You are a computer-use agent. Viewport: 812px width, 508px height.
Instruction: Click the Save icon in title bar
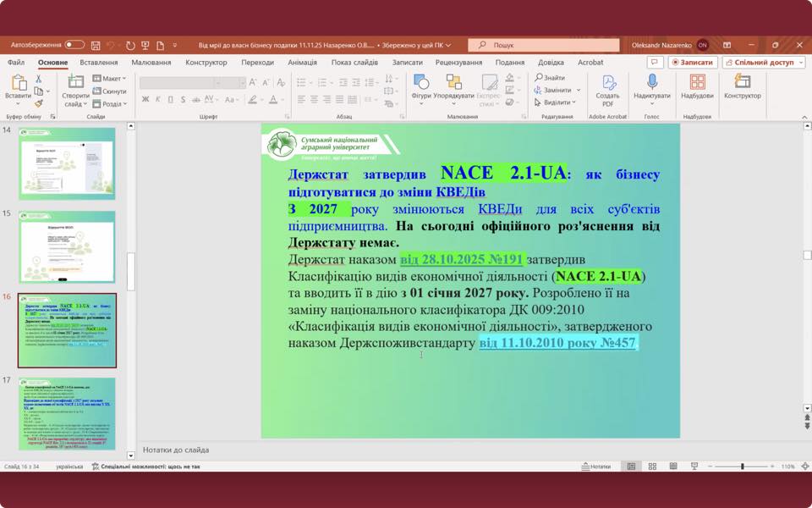pos(96,45)
